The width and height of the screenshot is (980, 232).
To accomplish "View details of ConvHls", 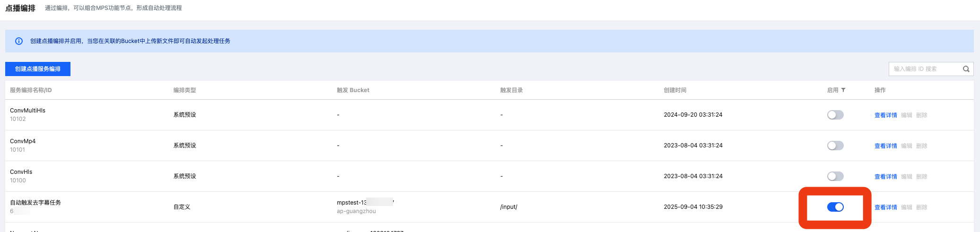I will coord(885,177).
